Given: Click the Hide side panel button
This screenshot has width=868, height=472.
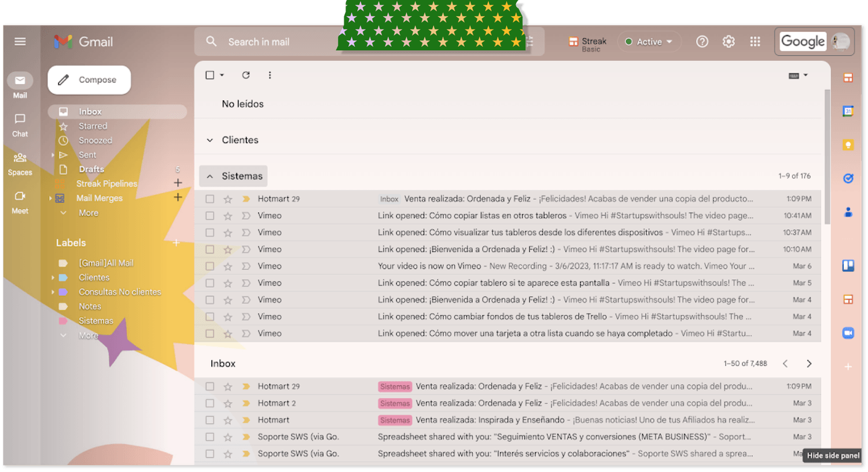Looking at the screenshot, I should [833, 455].
